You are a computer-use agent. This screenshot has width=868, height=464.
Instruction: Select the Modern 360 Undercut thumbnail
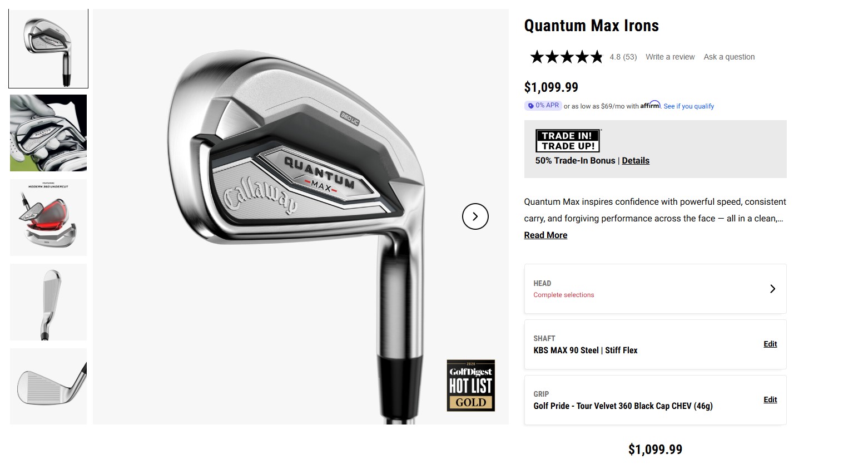point(48,218)
